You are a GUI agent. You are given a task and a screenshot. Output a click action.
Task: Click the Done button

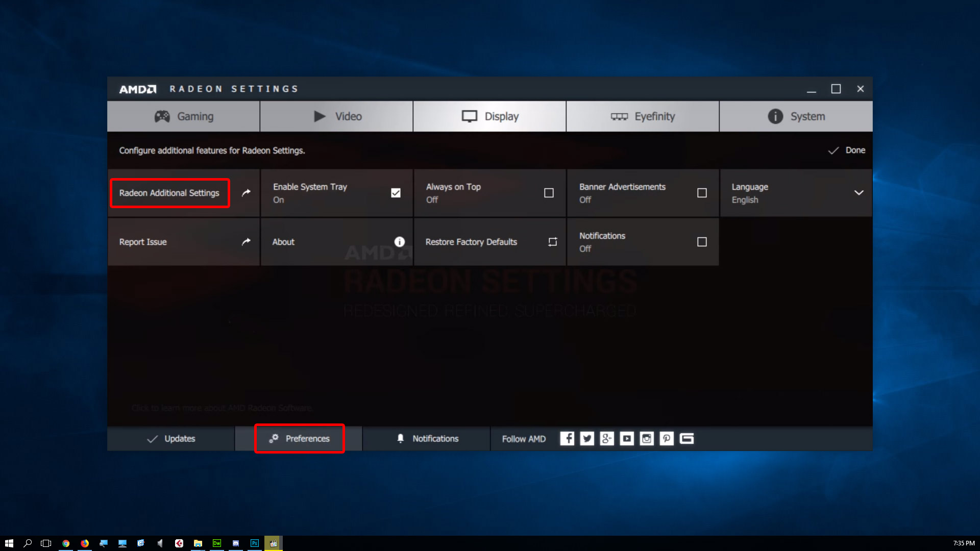tap(847, 151)
